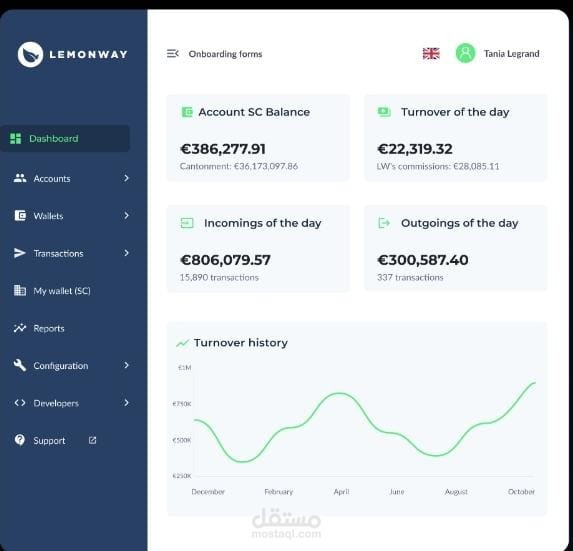This screenshot has width=573, height=551.
Task: Select the Cantonment: €36,173,097.86 text
Action: point(239,166)
